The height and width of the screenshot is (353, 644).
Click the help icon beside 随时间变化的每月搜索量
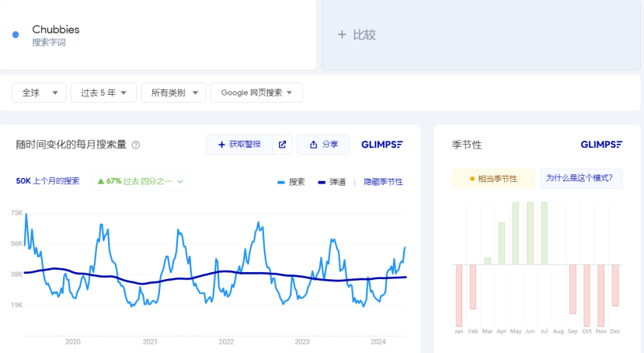135,145
